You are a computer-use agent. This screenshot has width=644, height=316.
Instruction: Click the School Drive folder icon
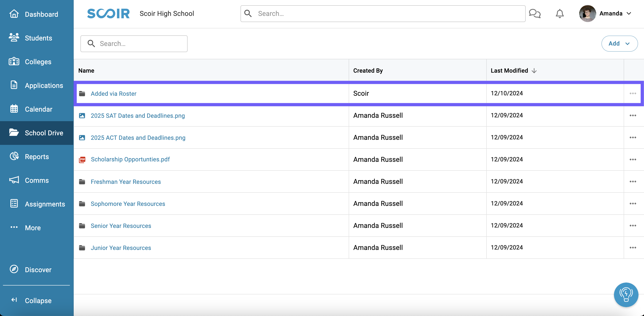tap(14, 132)
